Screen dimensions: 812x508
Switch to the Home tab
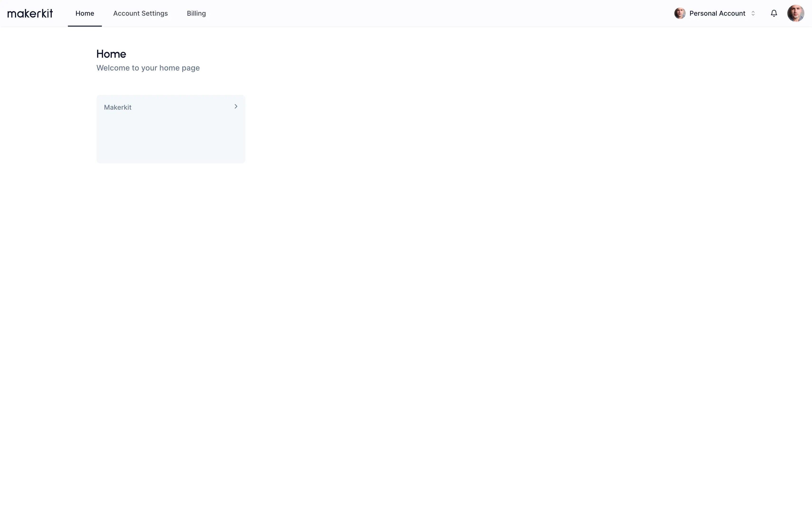click(x=85, y=14)
